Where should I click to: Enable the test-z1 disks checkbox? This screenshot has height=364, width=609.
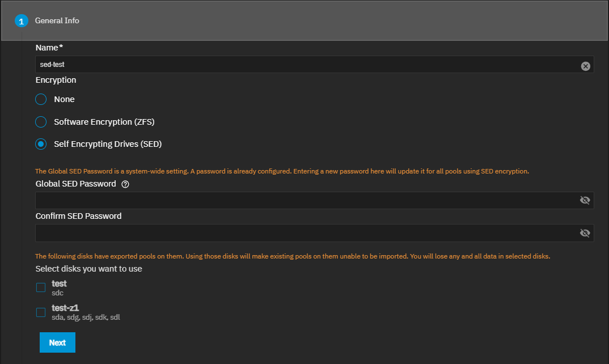41,312
